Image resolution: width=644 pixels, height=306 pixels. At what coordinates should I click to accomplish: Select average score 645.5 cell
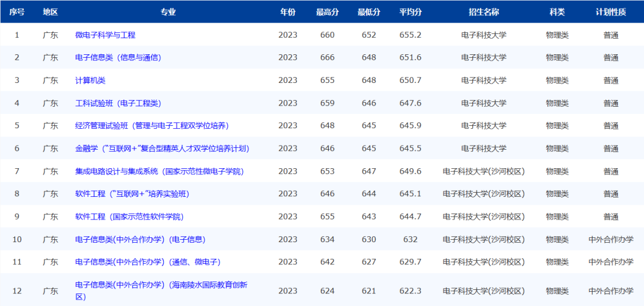[410, 149]
